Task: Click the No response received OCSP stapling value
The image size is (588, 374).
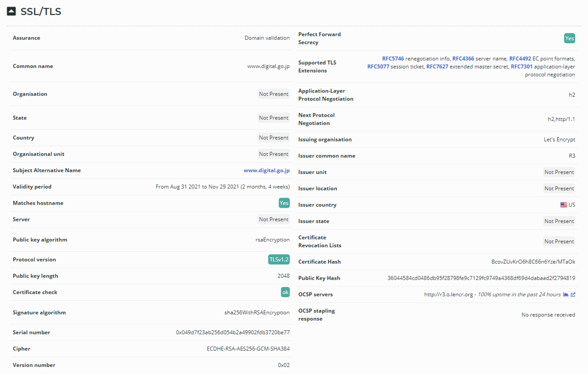Action: (548, 315)
